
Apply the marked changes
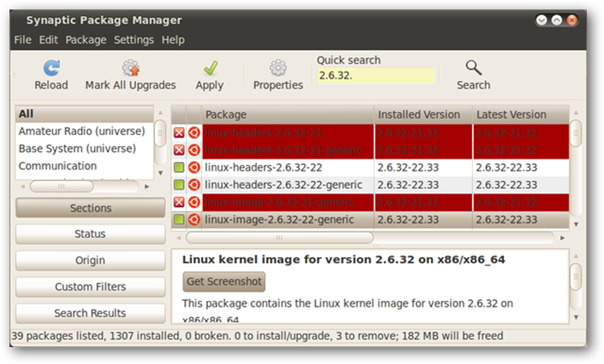210,75
